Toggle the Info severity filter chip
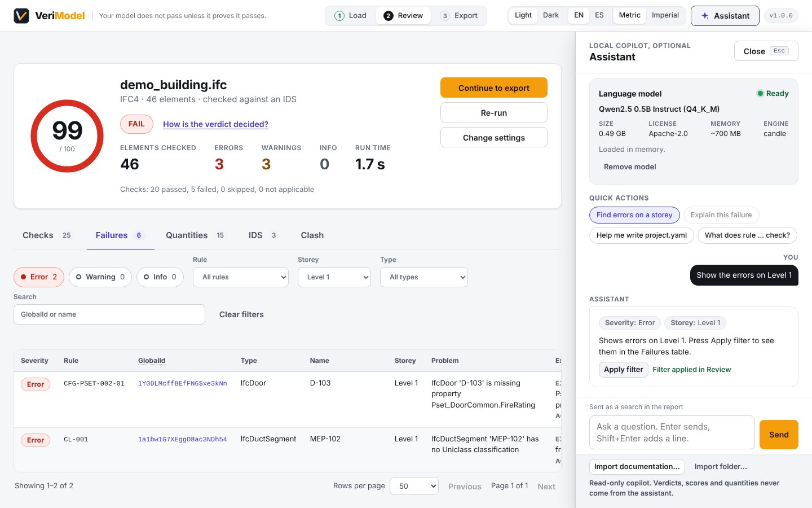812x508 pixels. pyautogui.click(x=160, y=277)
